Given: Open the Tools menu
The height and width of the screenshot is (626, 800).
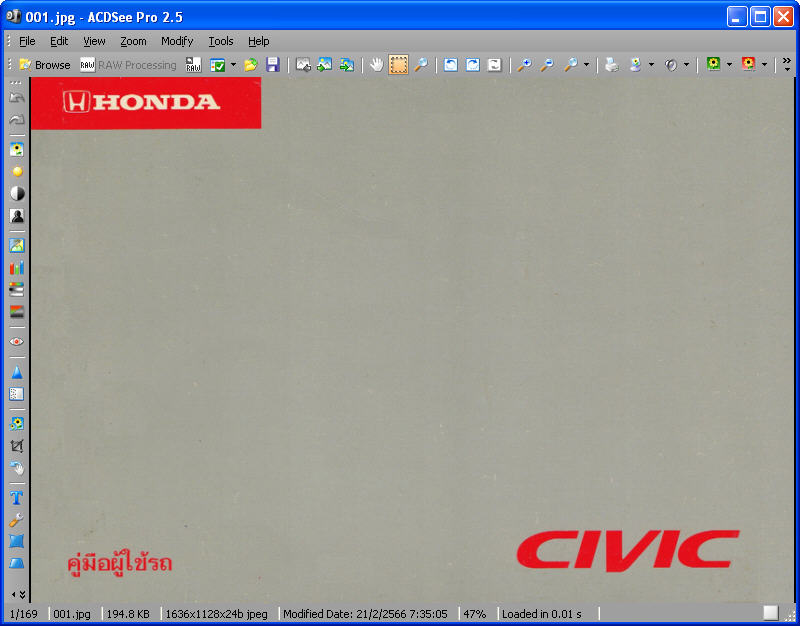Looking at the screenshot, I should 220,41.
